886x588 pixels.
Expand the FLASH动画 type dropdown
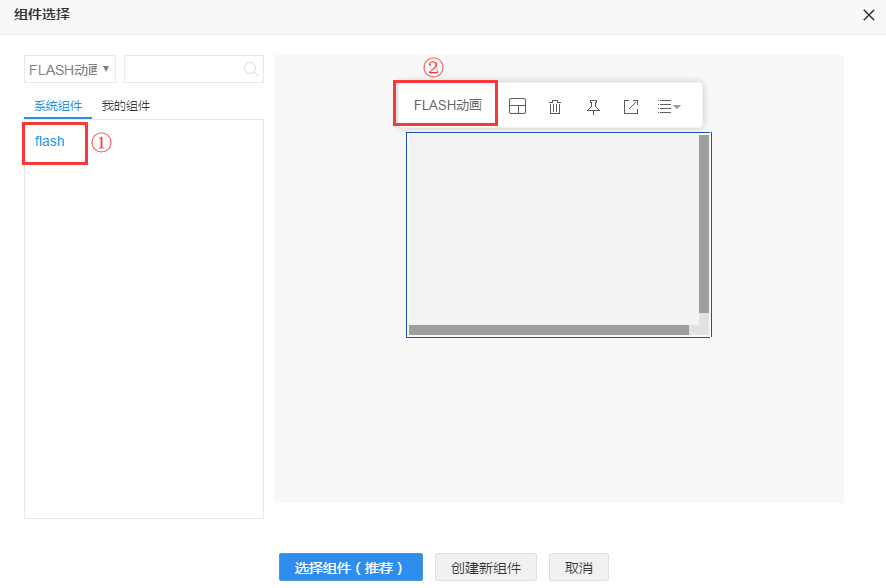point(70,69)
